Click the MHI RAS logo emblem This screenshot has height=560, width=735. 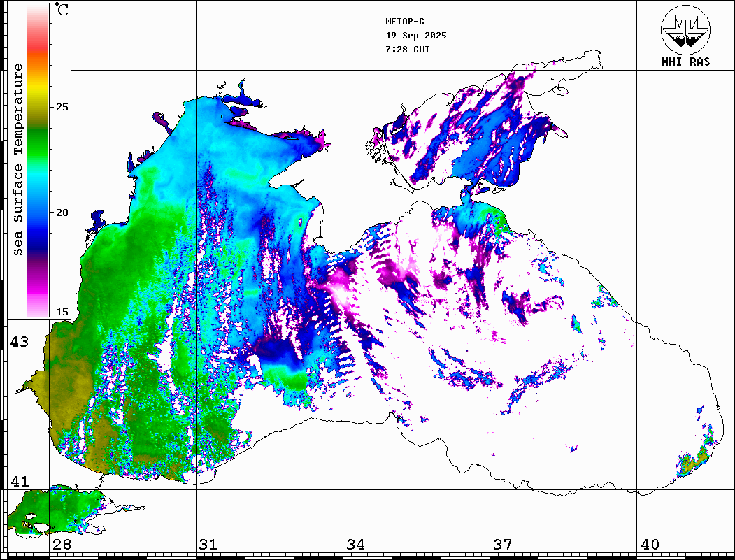point(685,29)
